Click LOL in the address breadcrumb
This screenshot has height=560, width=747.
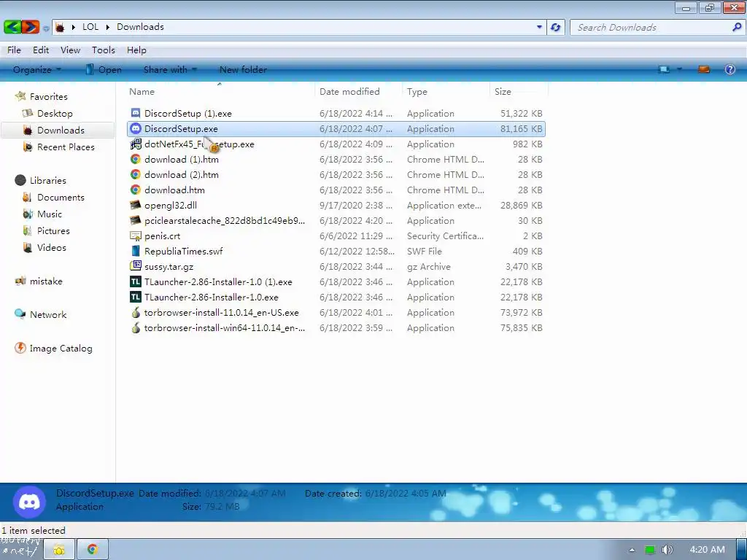click(x=90, y=27)
